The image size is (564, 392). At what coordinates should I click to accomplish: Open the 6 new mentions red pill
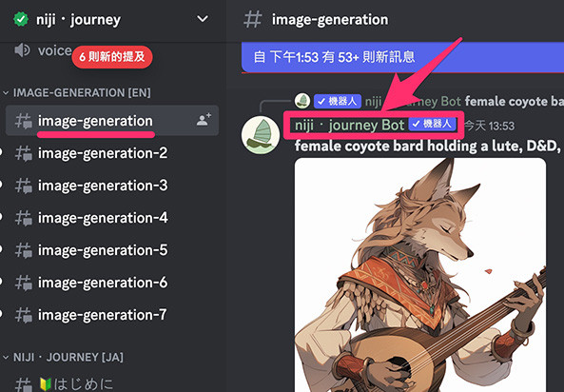tap(112, 57)
